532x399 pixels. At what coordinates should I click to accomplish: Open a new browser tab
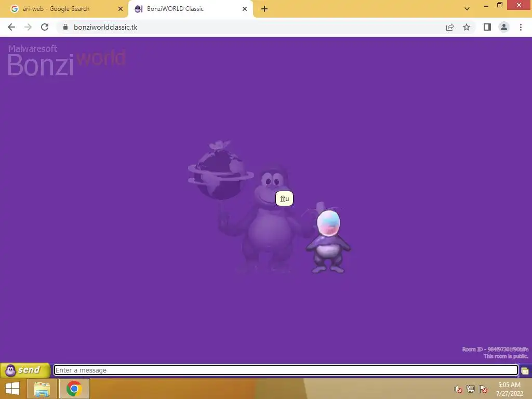pyautogui.click(x=264, y=9)
